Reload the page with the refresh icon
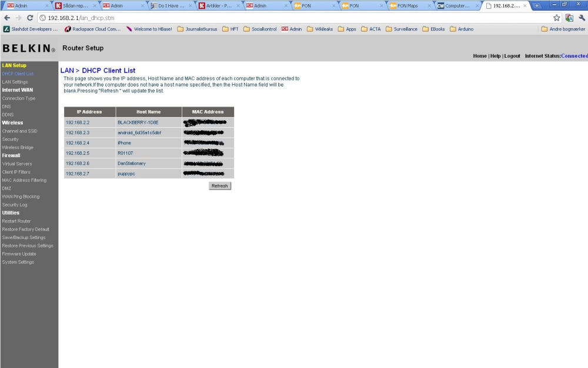This screenshot has width=588, height=368. pos(30,18)
